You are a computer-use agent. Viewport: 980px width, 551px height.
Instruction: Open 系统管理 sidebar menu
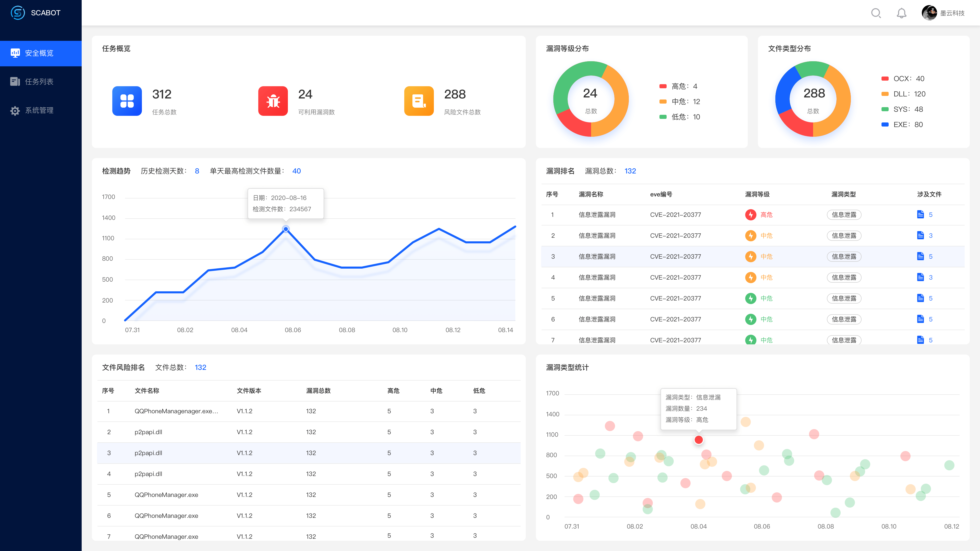[x=40, y=110]
